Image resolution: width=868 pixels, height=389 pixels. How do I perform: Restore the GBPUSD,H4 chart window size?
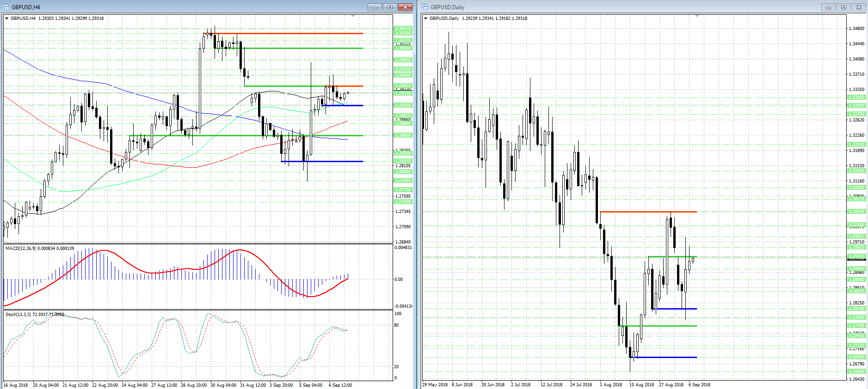pos(390,7)
